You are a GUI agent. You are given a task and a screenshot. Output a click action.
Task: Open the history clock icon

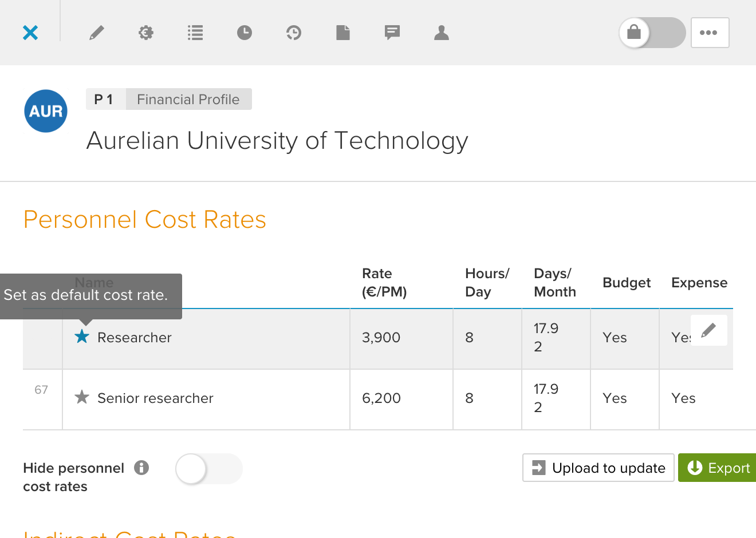294,33
